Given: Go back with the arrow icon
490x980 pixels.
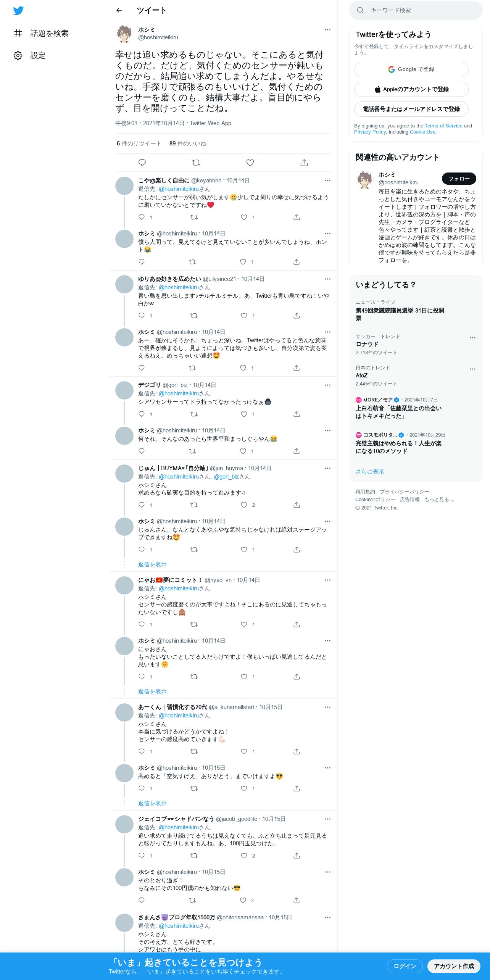Looking at the screenshot, I should tap(119, 10).
